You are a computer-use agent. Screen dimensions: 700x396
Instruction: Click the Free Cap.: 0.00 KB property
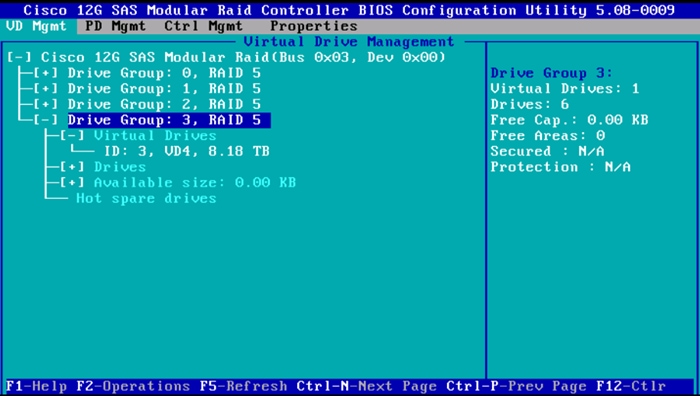[570, 120]
